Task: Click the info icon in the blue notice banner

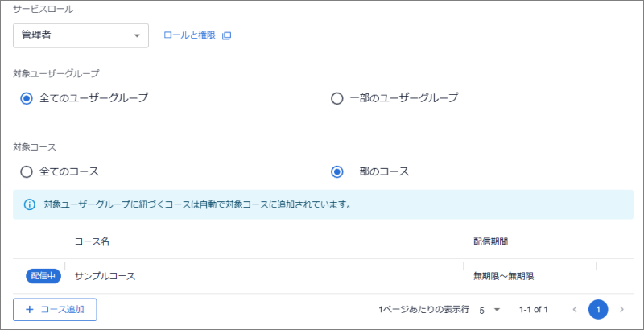Action: (x=30, y=204)
